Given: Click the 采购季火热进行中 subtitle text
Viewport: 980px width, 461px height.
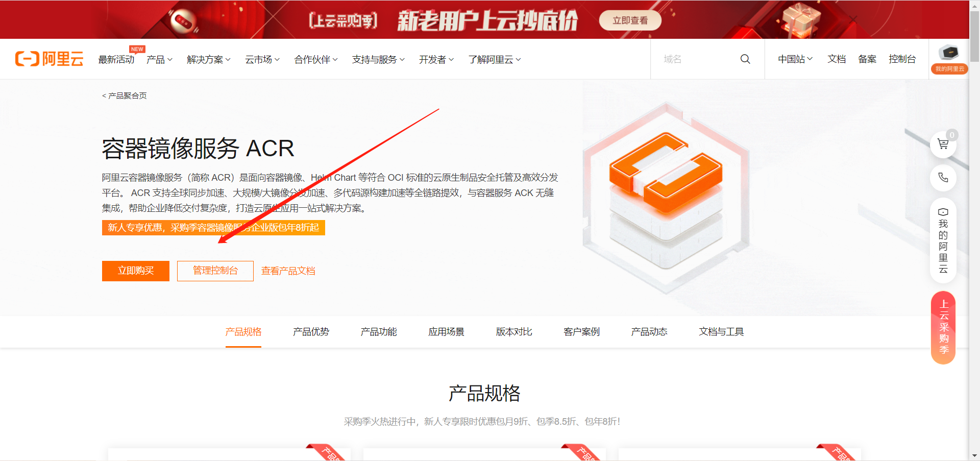Looking at the screenshot, I should click(x=482, y=422).
